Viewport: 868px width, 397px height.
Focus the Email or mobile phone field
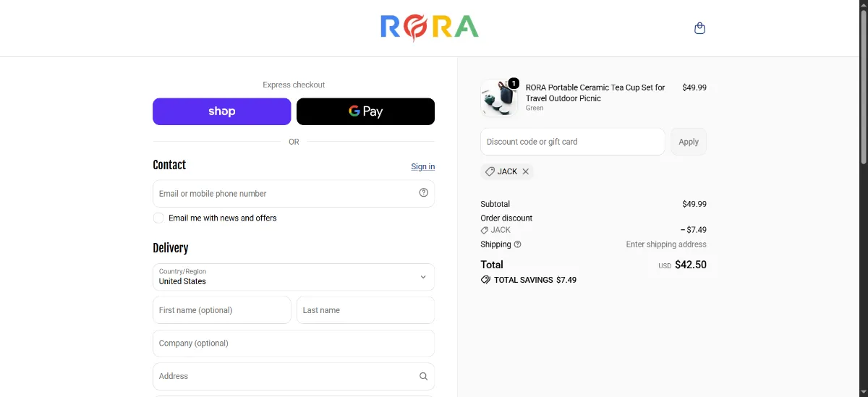point(294,194)
